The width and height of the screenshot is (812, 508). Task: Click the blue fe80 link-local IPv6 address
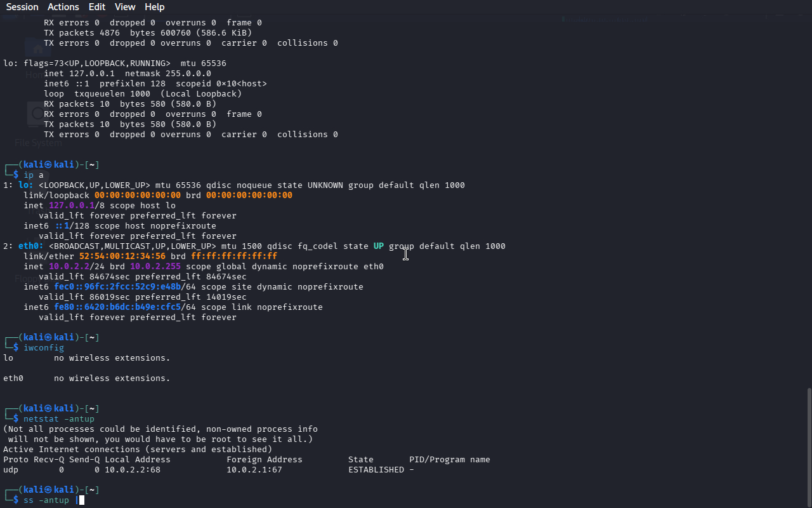117,307
